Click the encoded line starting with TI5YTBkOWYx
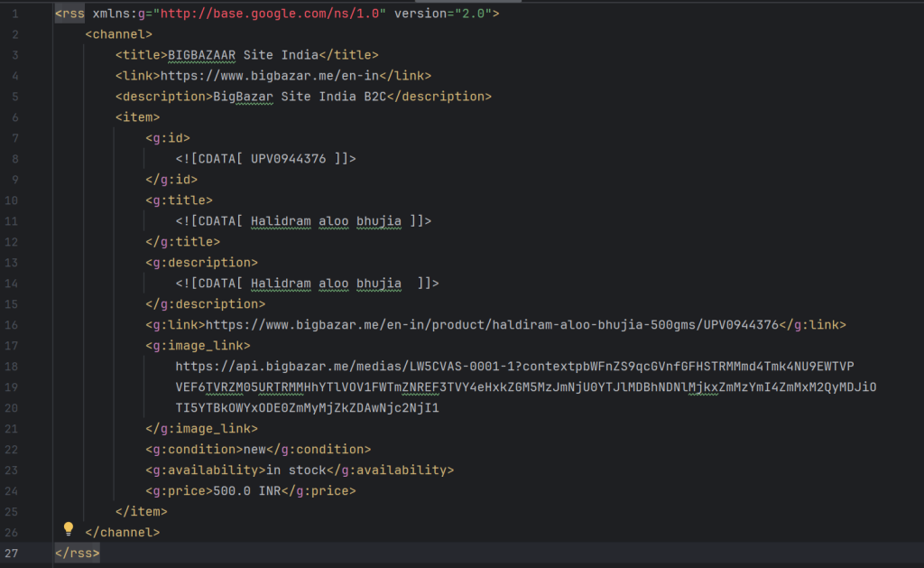 tap(307, 407)
